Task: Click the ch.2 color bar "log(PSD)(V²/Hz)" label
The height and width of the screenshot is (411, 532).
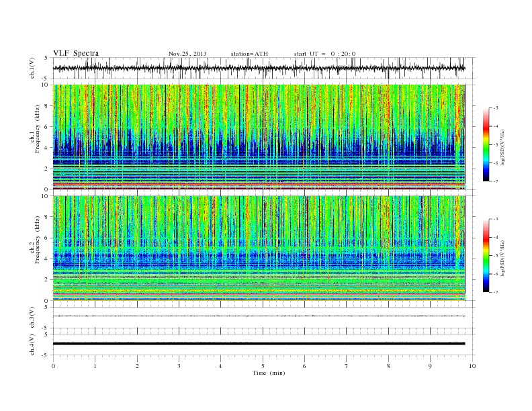Action: point(502,258)
